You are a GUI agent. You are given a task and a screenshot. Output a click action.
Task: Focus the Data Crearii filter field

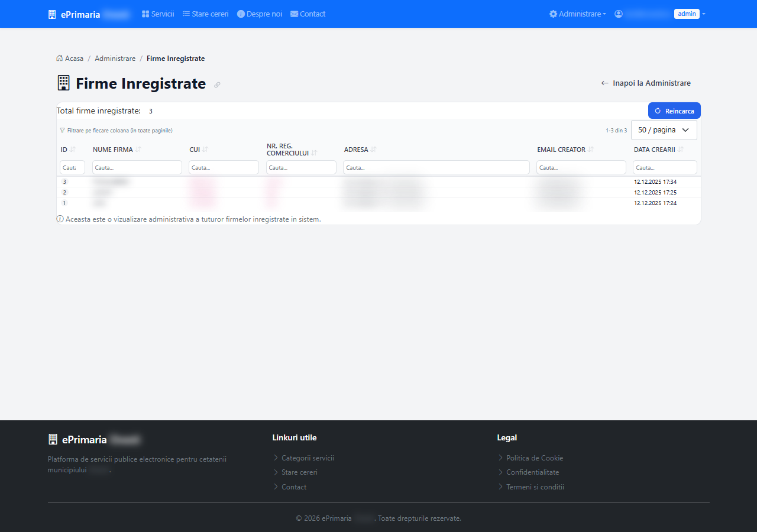(665, 167)
